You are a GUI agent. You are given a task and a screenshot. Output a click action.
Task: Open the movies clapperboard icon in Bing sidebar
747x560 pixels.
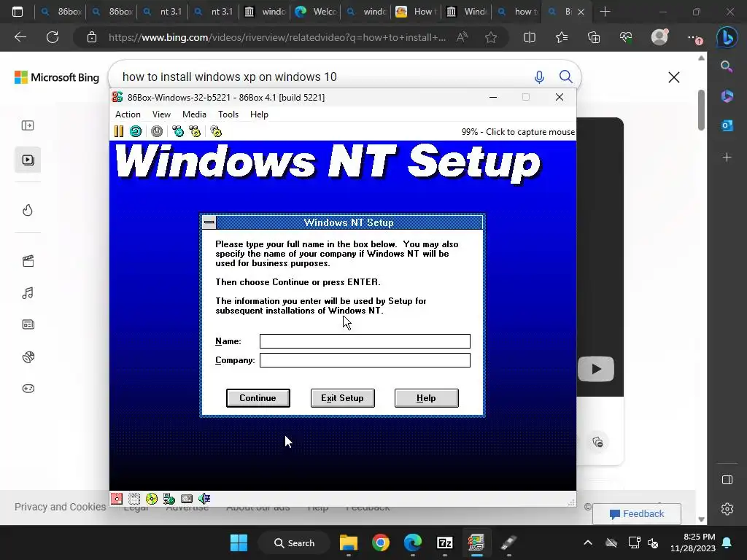[x=28, y=261]
